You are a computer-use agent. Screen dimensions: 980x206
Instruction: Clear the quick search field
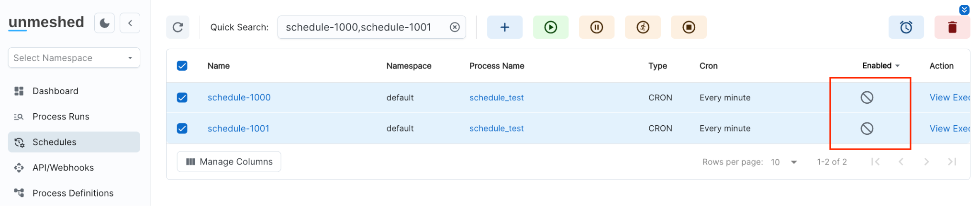pyautogui.click(x=455, y=27)
